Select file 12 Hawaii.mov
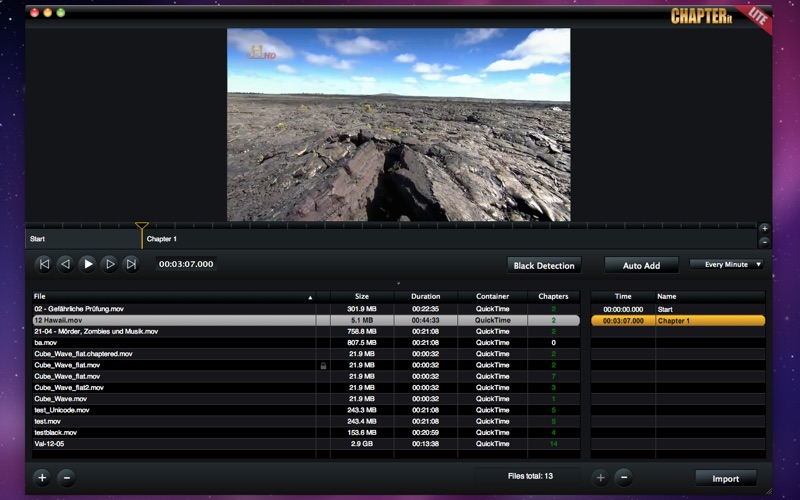Screen dimensions: 800x500 coord(306,320)
